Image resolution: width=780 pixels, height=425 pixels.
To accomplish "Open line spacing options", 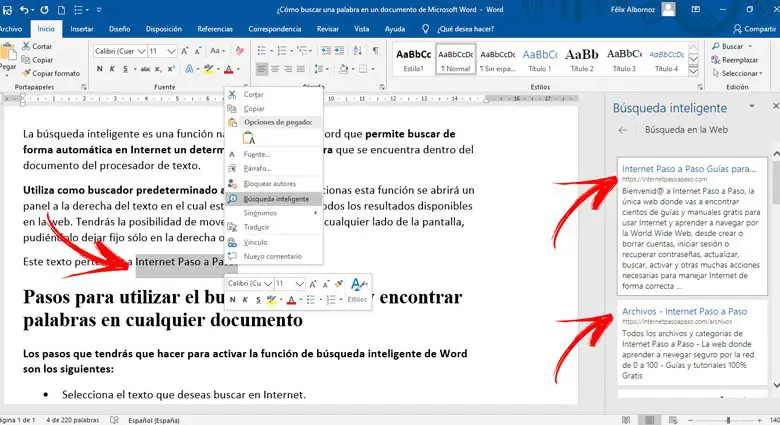I will [318, 69].
